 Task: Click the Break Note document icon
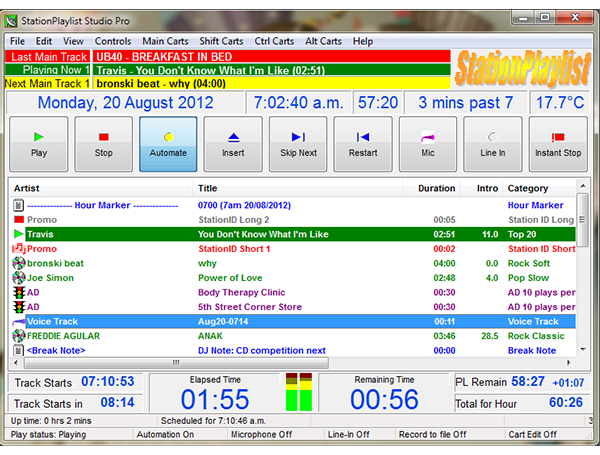18,350
